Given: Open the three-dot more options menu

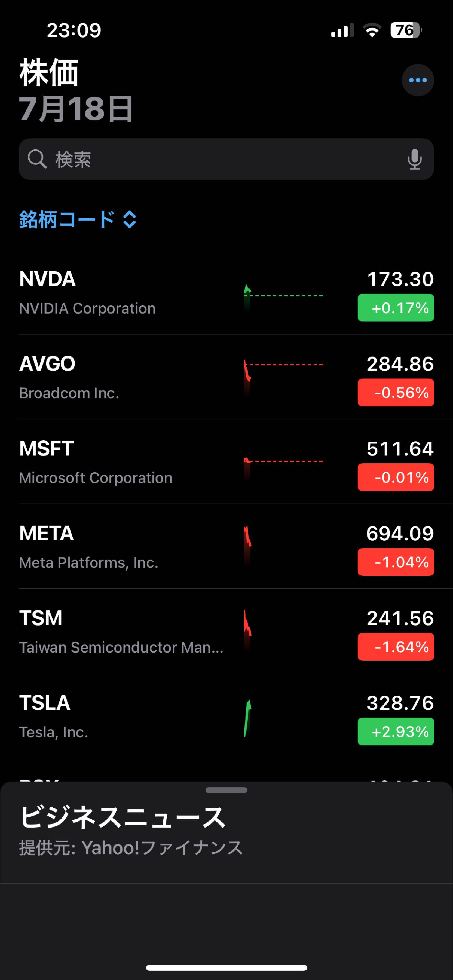Looking at the screenshot, I should (418, 80).
